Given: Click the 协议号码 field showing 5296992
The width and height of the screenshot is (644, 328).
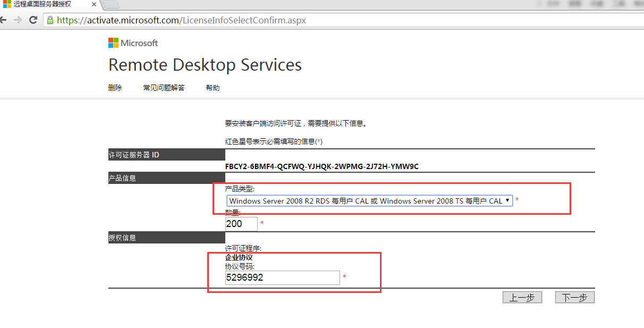Looking at the screenshot, I should (282, 277).
